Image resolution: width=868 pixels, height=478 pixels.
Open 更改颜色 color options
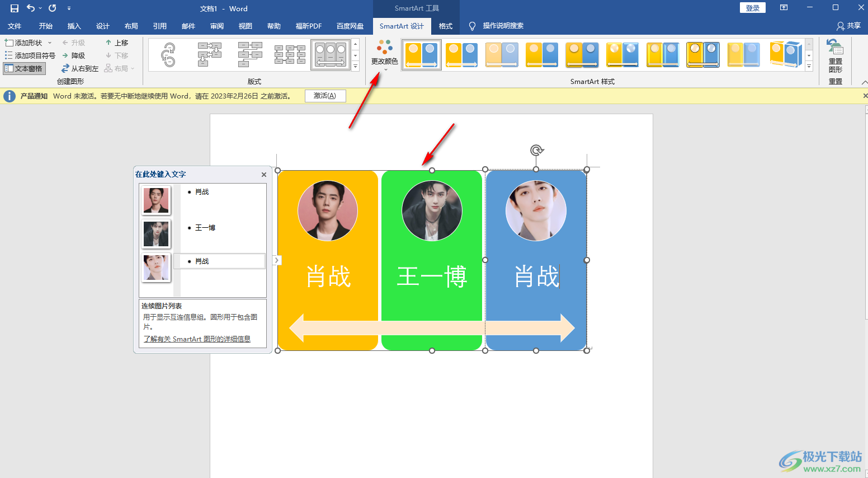click(x=385, y=55)
